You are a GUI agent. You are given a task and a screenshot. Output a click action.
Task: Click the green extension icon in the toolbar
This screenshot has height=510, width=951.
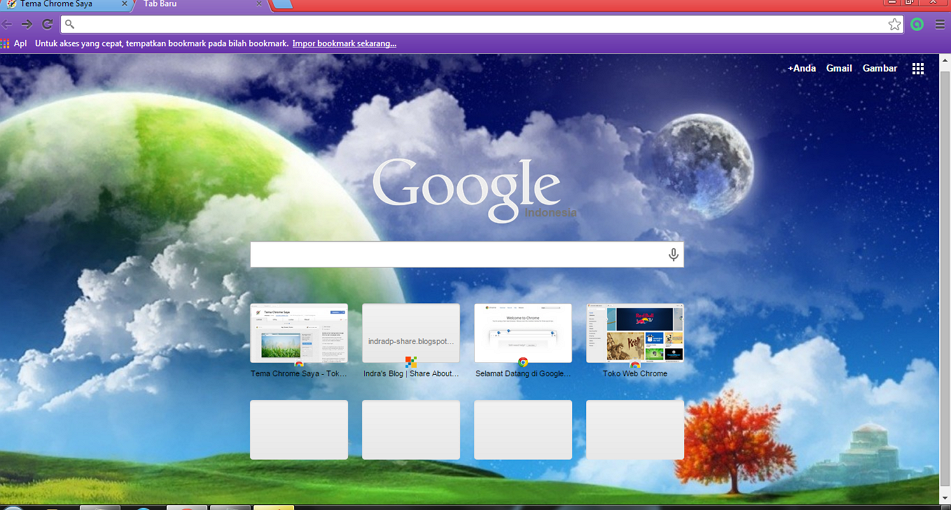pyautogui.click(x=917, y=24)
